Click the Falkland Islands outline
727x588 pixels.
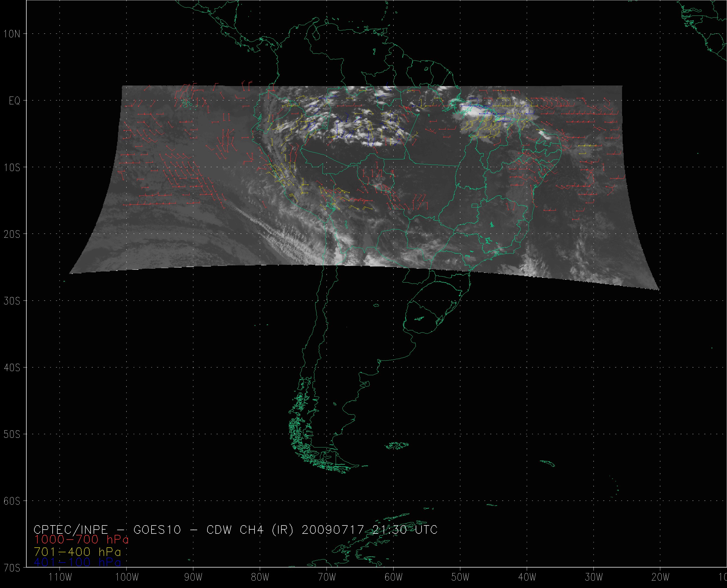tap(397, 445)
